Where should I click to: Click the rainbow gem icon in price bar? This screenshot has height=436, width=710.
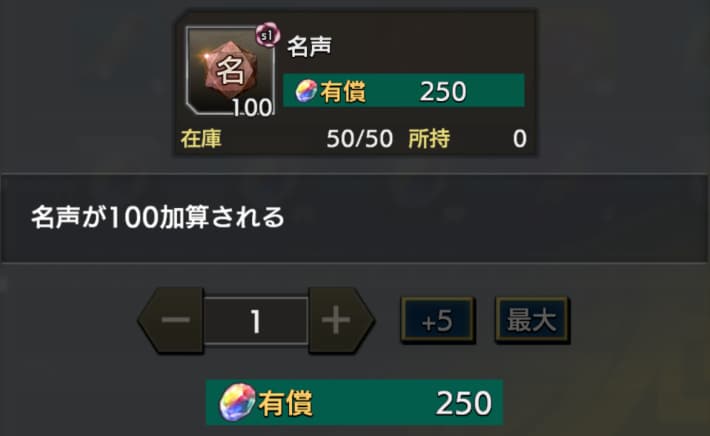pos(306,91)
